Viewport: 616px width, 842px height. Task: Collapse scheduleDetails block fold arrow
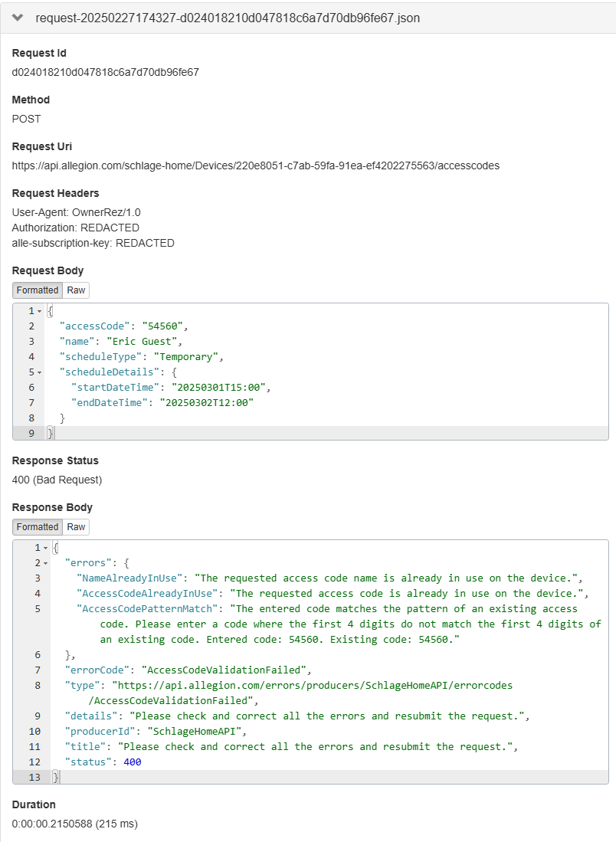click(39, 372)
